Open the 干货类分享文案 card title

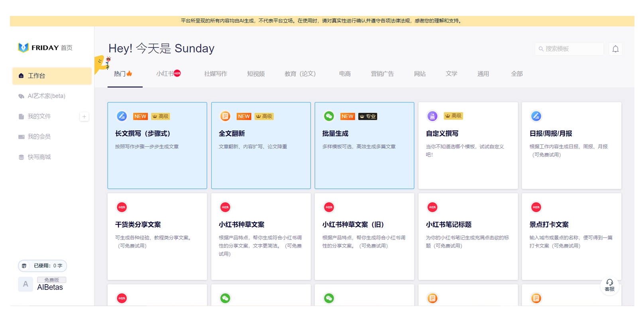(138, 225)
